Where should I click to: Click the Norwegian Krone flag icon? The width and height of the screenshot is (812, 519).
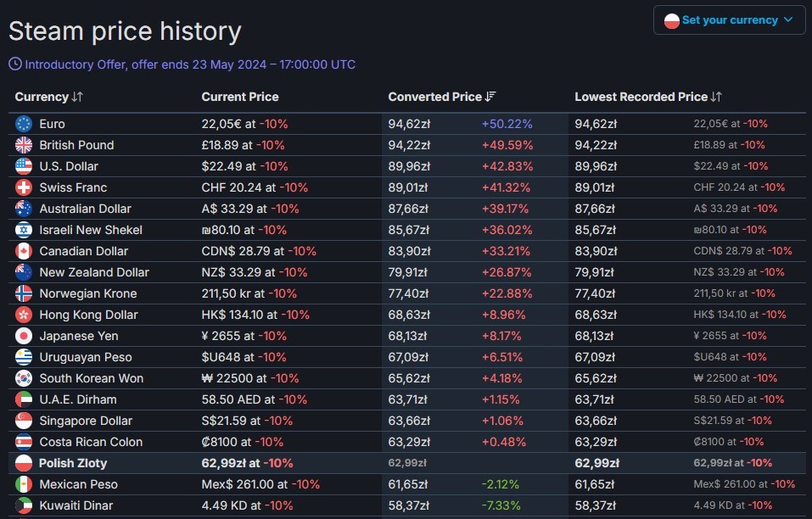tap(23, 293)
